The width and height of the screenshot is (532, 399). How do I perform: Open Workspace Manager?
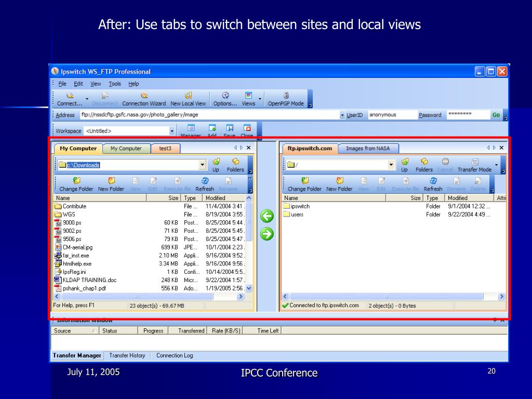tap(191, 130)
